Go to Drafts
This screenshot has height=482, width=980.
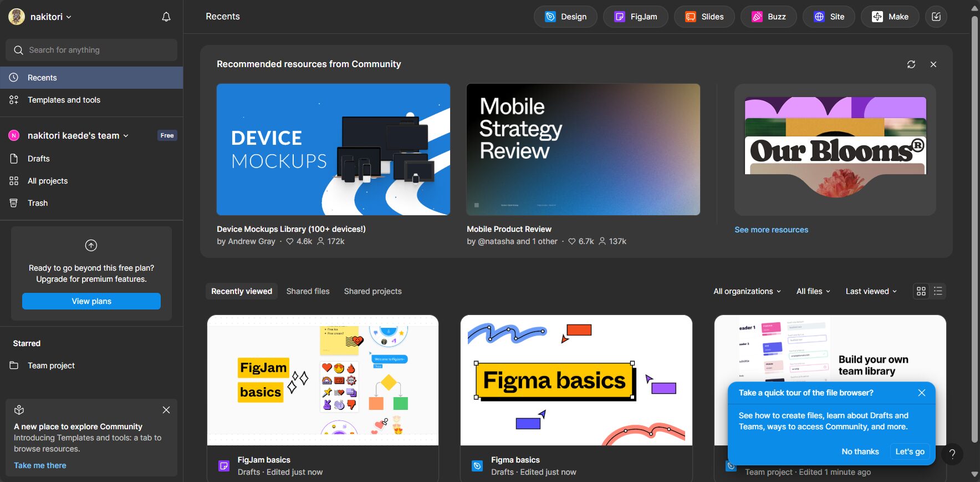point(91,159)
